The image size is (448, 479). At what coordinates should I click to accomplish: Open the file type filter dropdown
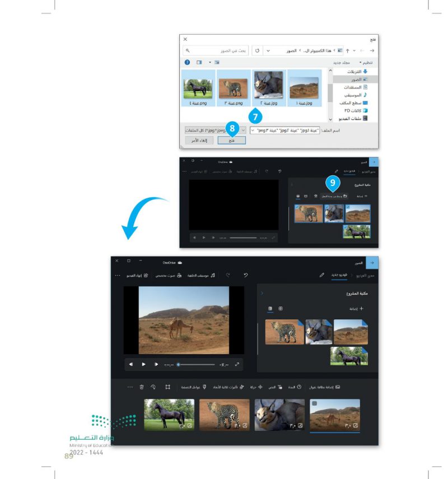243,130
